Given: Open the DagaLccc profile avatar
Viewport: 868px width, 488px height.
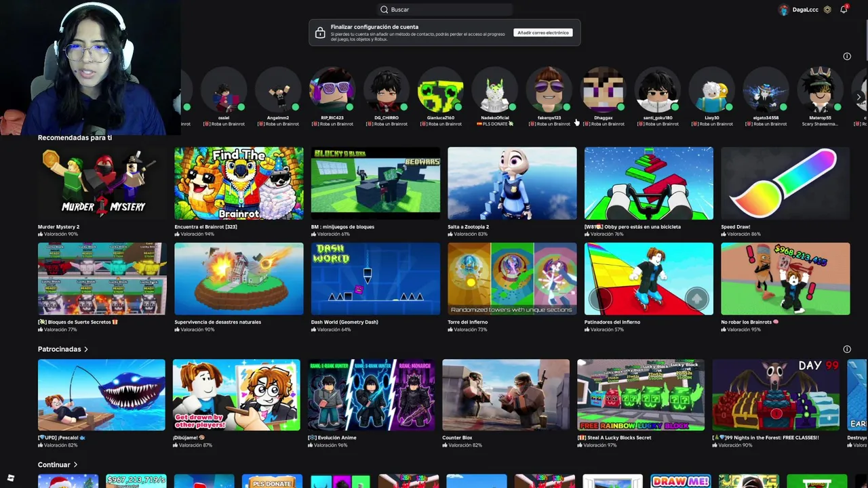Looking at the screenshot, I should pyautogui.click(x=784, y=9).
